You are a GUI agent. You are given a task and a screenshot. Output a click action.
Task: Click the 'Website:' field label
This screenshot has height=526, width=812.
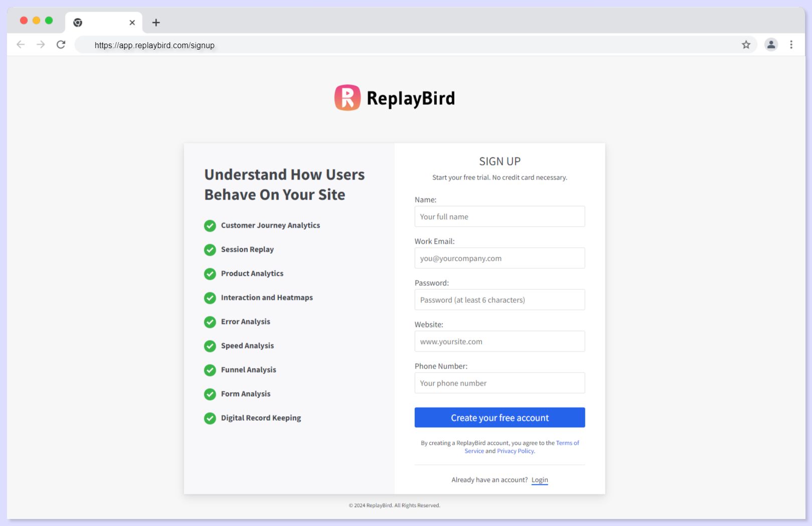(429, 324)
